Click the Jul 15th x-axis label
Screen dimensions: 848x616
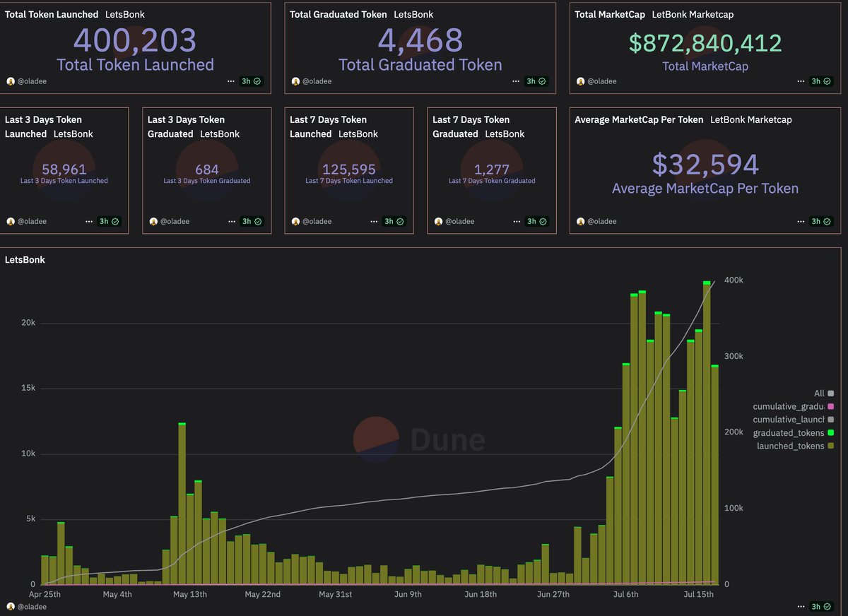coord(700,594)
